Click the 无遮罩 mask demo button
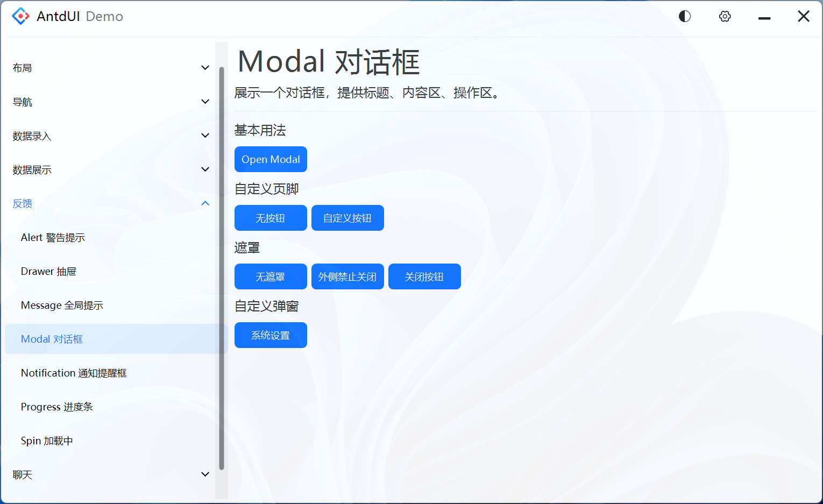 271,276
